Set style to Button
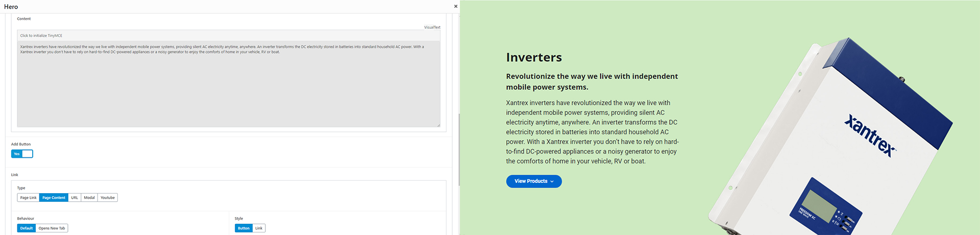The width and height of the screenshot is (980, 235). (243, 228)
